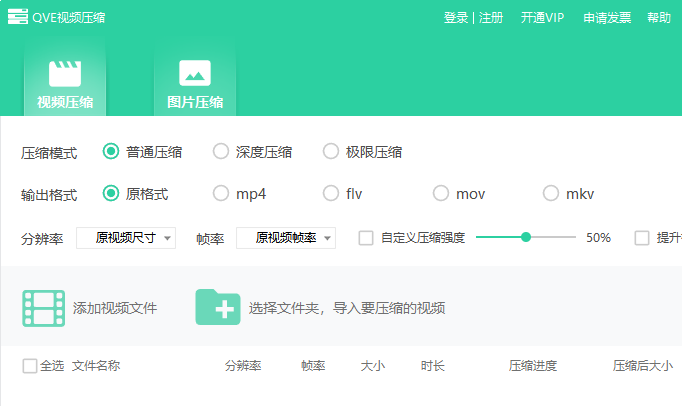Check the 全选 select all box
Viewport: 682px width, 406px height.
pyautogui.click(x=30, y=366)
